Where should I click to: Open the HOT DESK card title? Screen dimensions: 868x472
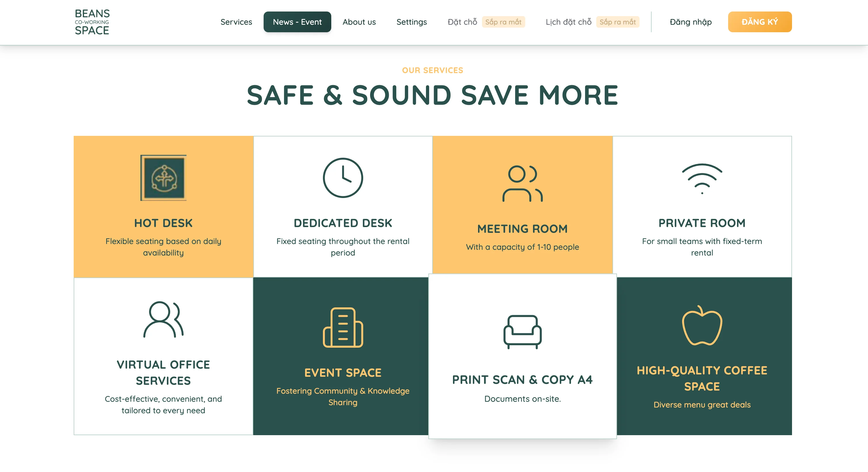tap(163, 223)
